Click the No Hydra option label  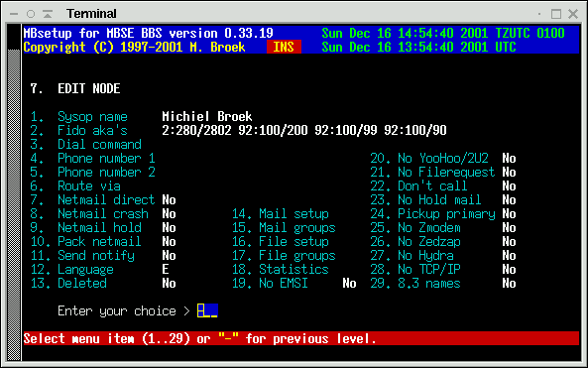pos(425,255)
